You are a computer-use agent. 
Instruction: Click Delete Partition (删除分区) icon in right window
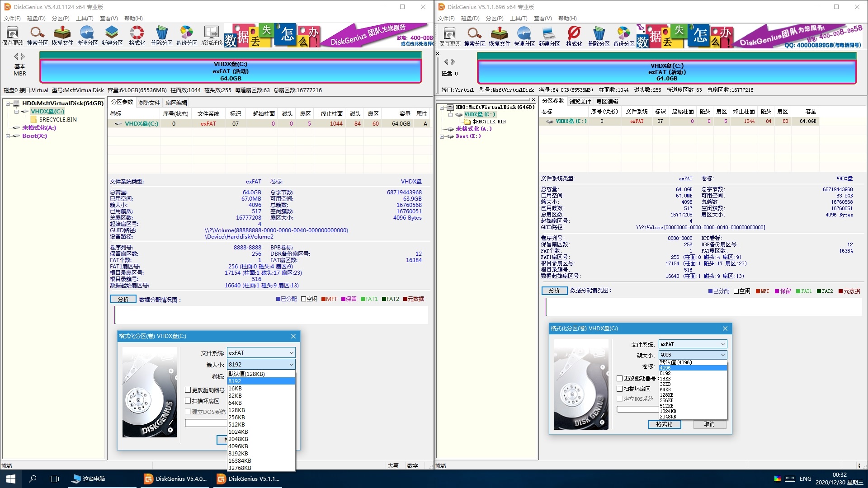(x=599, y=36)
